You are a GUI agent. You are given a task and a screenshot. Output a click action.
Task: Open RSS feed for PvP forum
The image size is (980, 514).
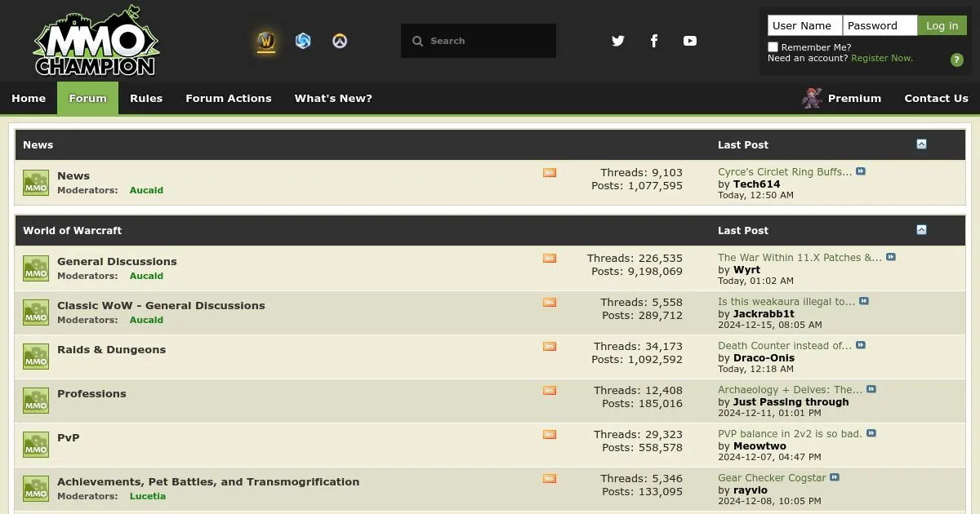coord(550,434)
